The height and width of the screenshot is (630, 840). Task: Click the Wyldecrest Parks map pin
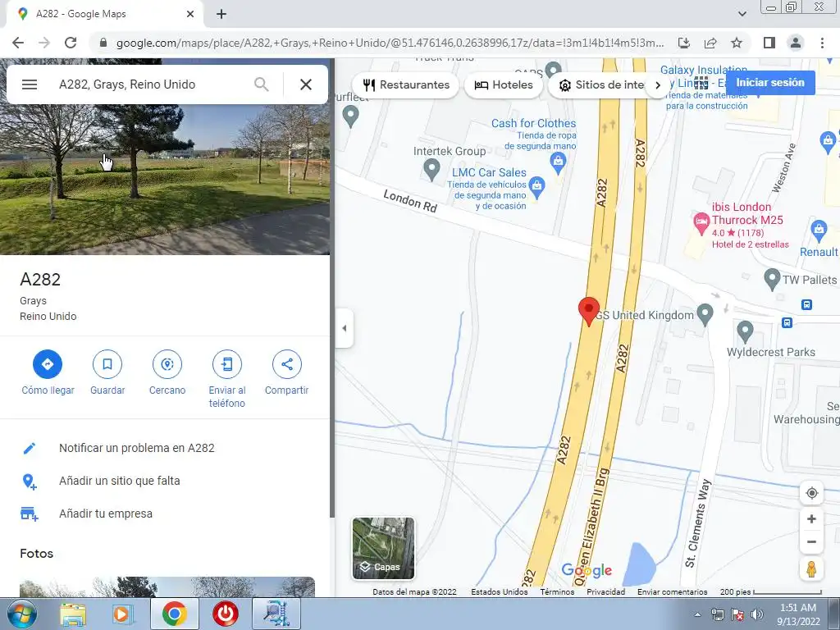(745, 331)
